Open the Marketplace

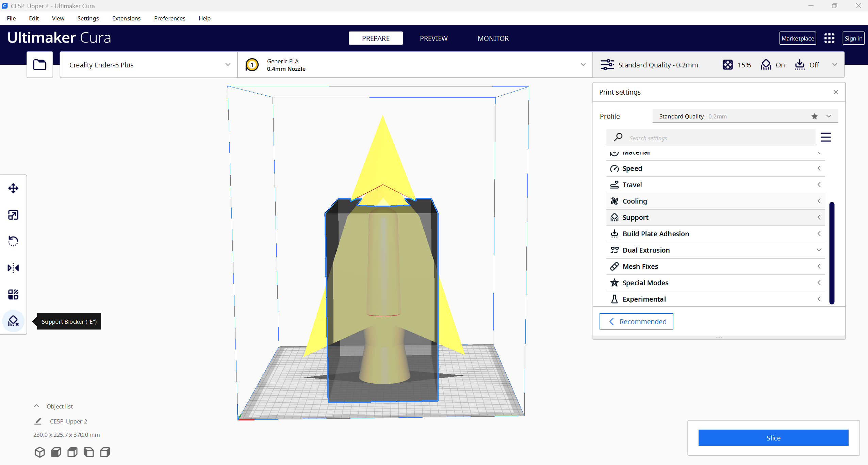(x=798, y=38)
